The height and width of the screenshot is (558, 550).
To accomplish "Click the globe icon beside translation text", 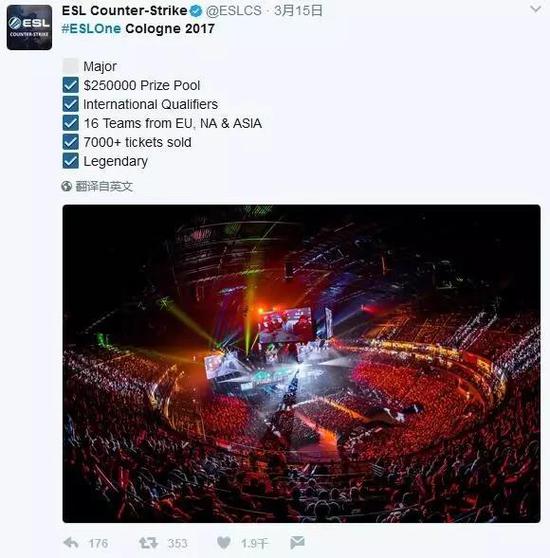I will tap(67, 186).
